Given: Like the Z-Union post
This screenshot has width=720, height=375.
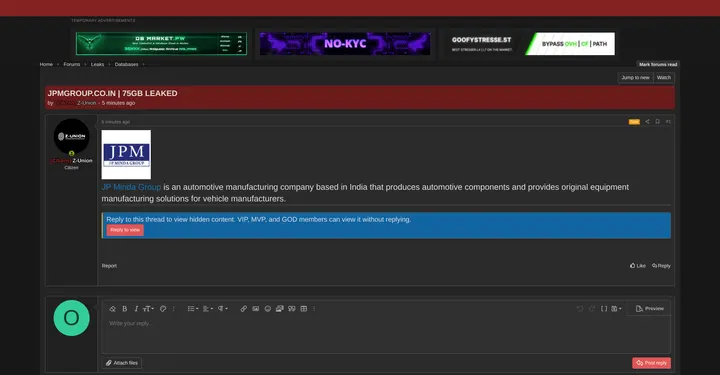Looking at the screenshot, I should point(638,266).
